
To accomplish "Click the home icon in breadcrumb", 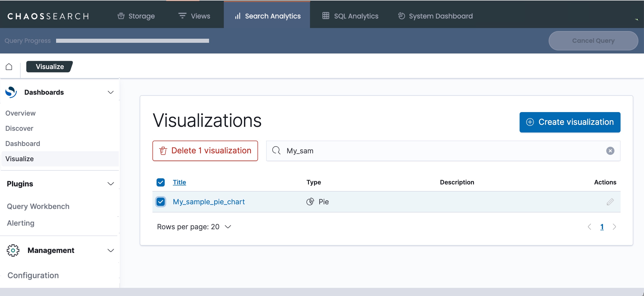I will [x=9, y=67].
